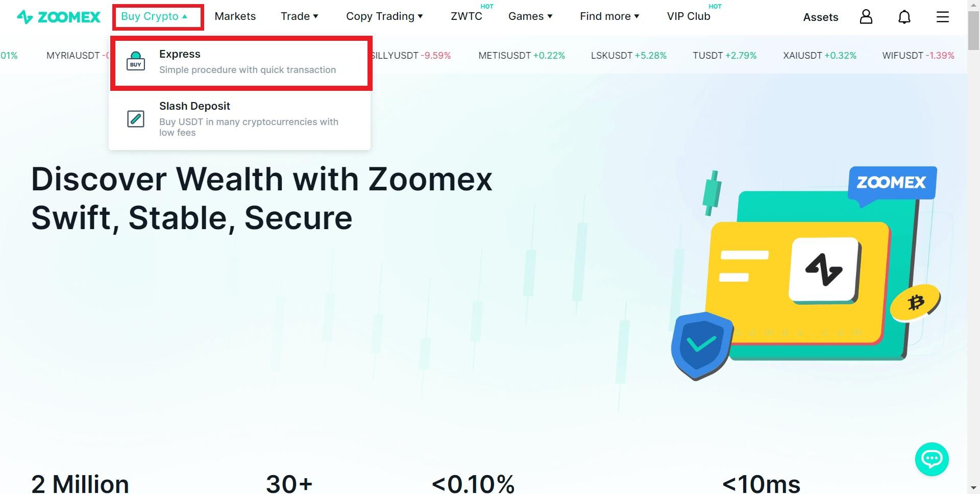Click the Express buy bag icon
The height and width of the screenshot is (494, 980).
[x=135, y=62]
